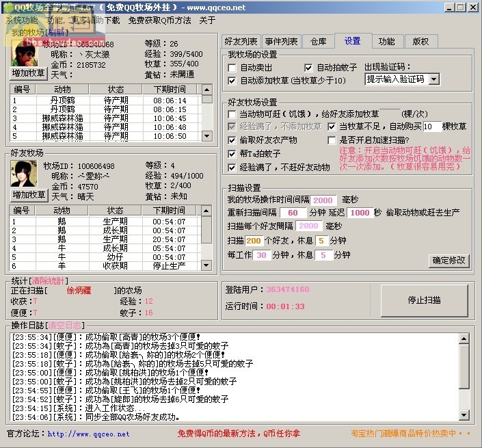Click 免费得Q币的最新方法 red link
This screenshot has height=448, width=482.
coord(239,434)
